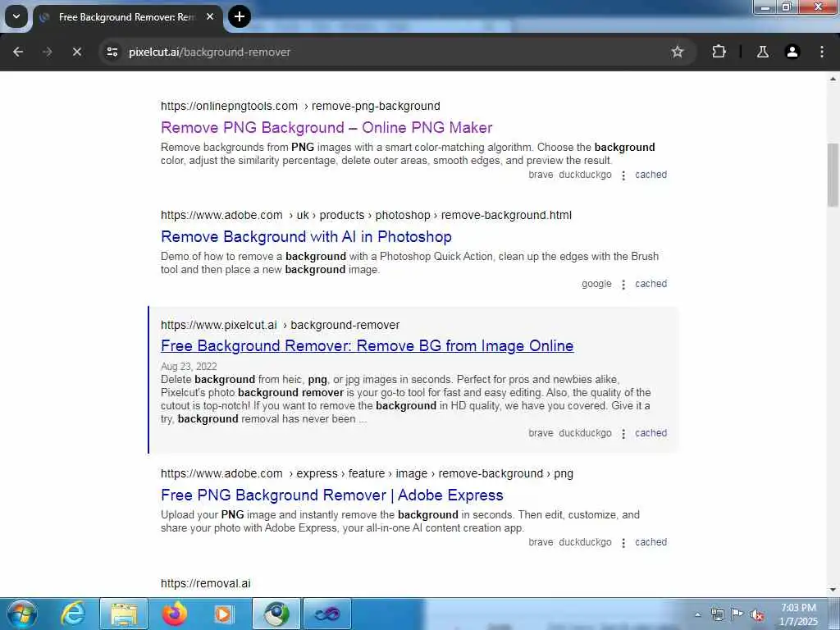
Task: Open site information icon in address bar
Action: point(112,52)
